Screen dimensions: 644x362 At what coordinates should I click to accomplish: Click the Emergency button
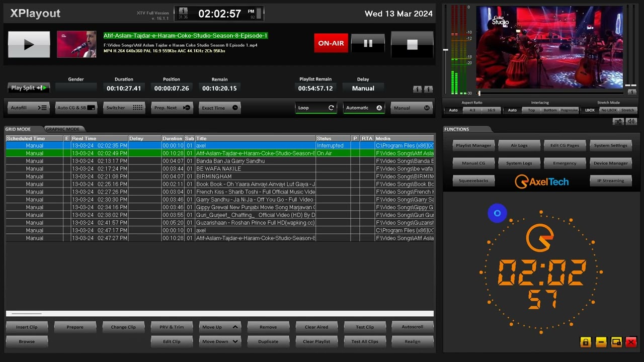pos(565,163)
